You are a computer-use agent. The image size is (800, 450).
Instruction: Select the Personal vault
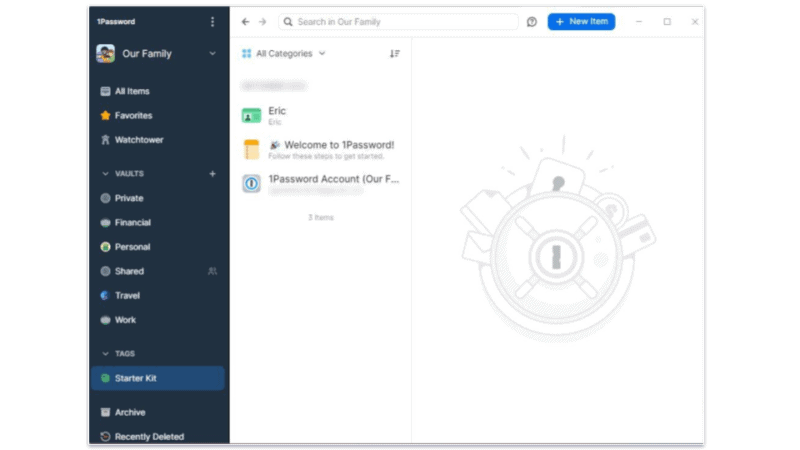(x=157, y=247)
